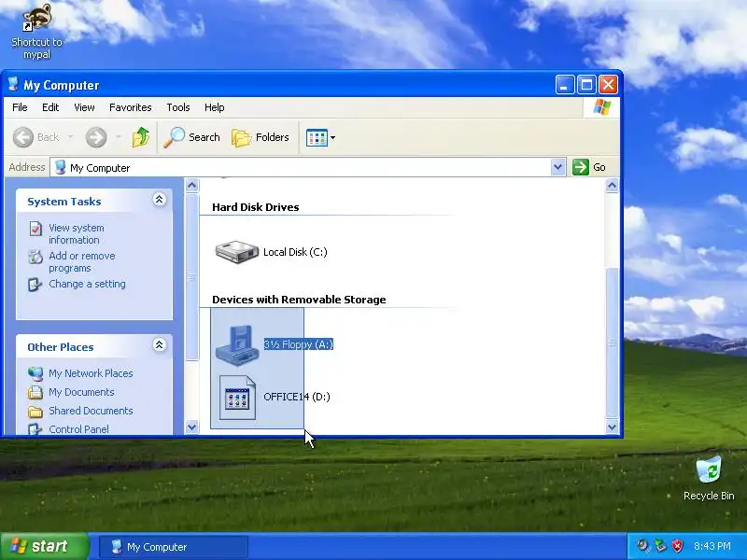
Task: Click the 3½ Floppy (A:) label
Action: [299, 344]
